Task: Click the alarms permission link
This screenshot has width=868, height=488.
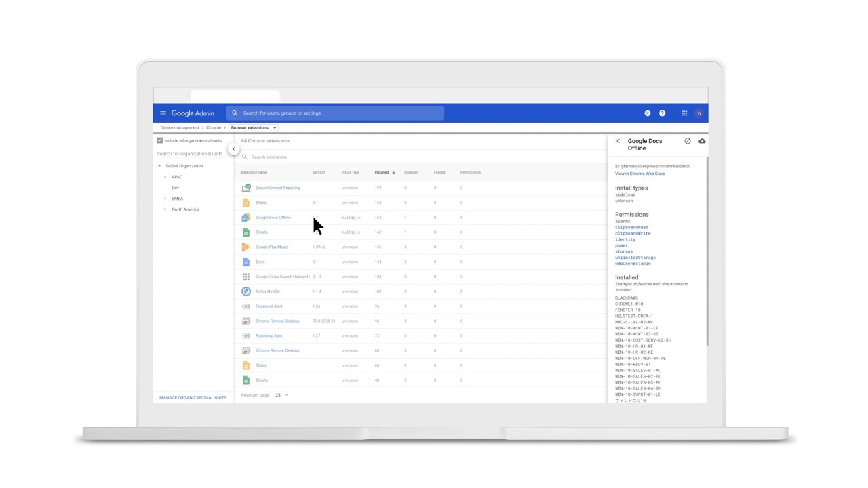Action: pyautogui.click(x=623, y=221)
